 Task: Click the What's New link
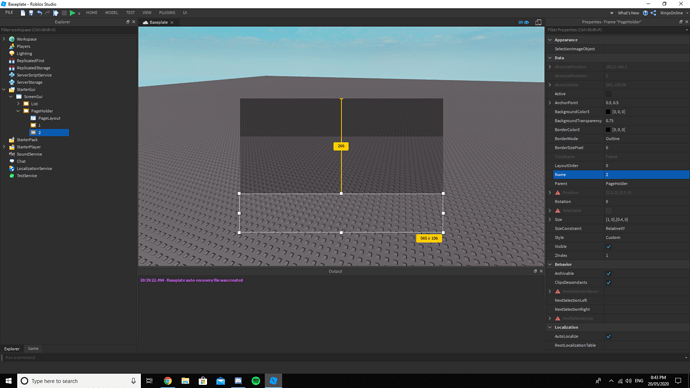coord(628,13)
